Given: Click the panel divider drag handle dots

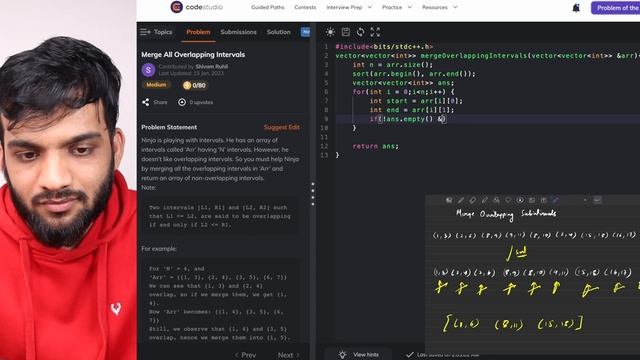Looking at the screenshot, I should click(x=313, y=194).
